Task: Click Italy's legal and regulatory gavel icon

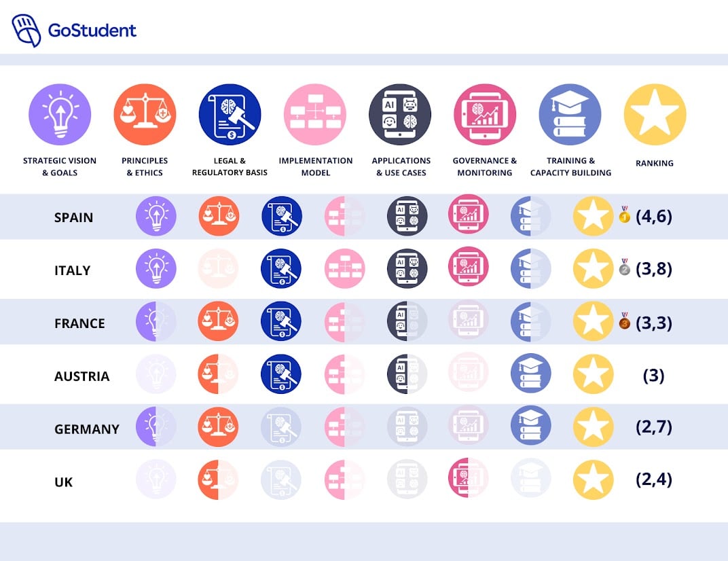Action: 282,268
